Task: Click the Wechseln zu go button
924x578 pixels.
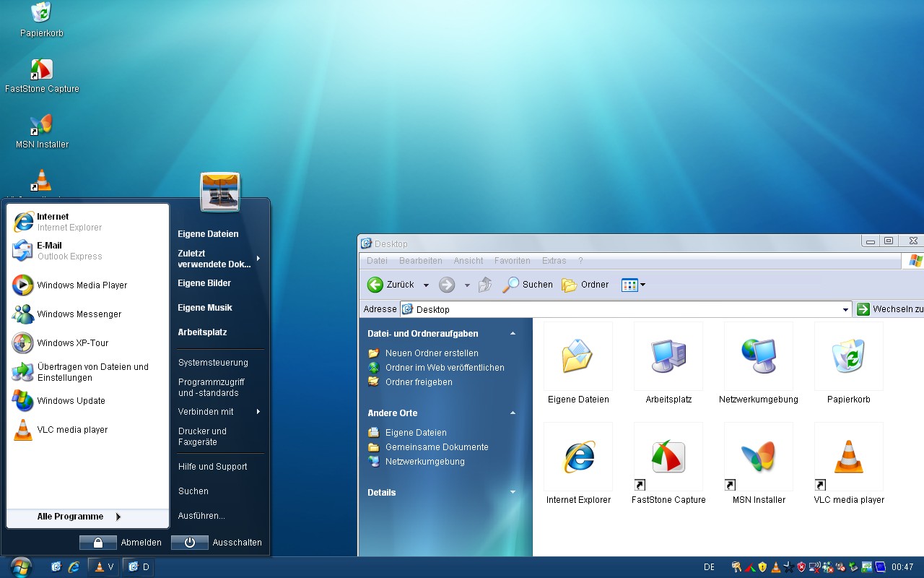Action: pyautogui.click(x=889, y=309)
